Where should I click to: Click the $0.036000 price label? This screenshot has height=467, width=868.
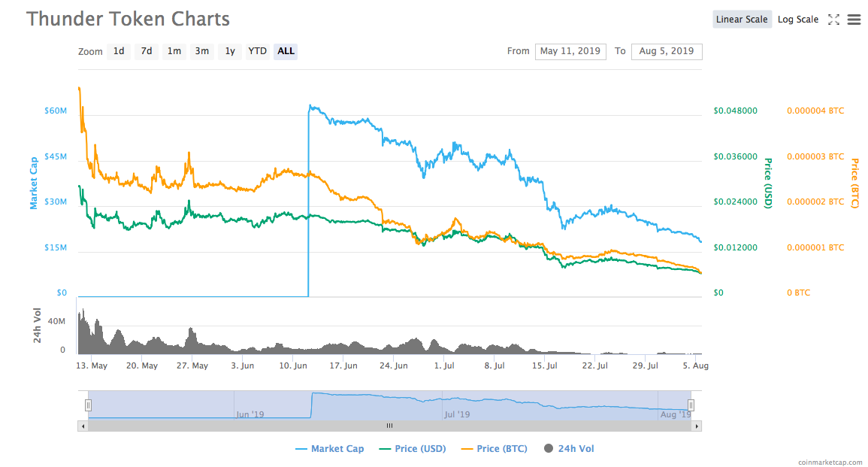[x=735, y=156]
